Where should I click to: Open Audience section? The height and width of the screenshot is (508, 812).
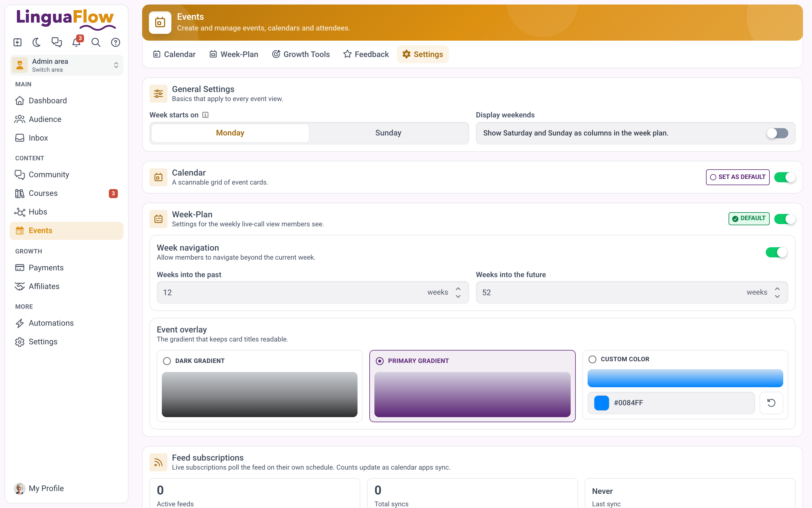point(67,119)
